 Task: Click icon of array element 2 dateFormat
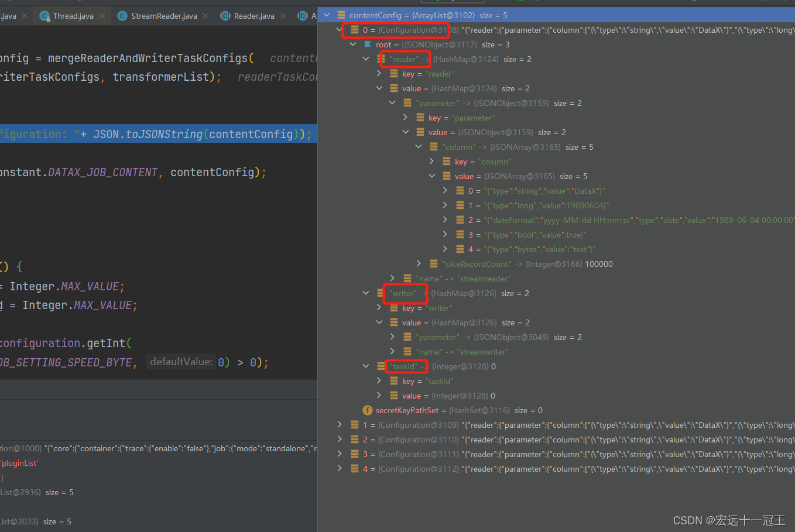pyautogui.click(x=460, y=220)
